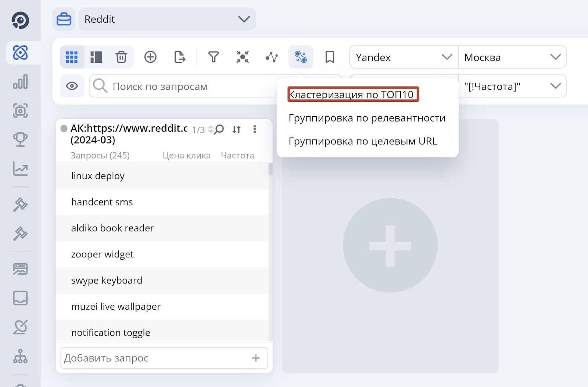Select the query linux deploy
This screenshot has height=387, width=588.
(x=97, y=176)
